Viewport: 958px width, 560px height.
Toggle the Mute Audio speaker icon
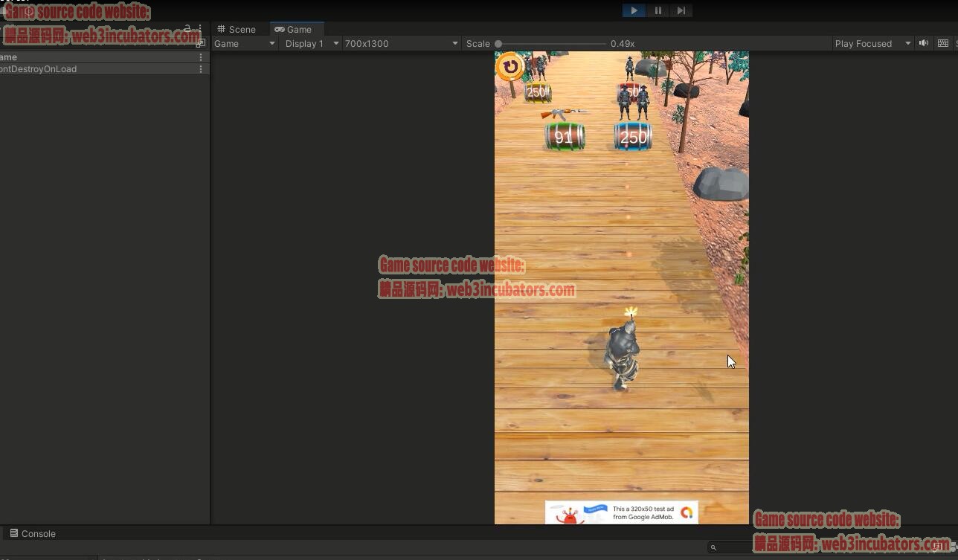click(x=923, y=43)
